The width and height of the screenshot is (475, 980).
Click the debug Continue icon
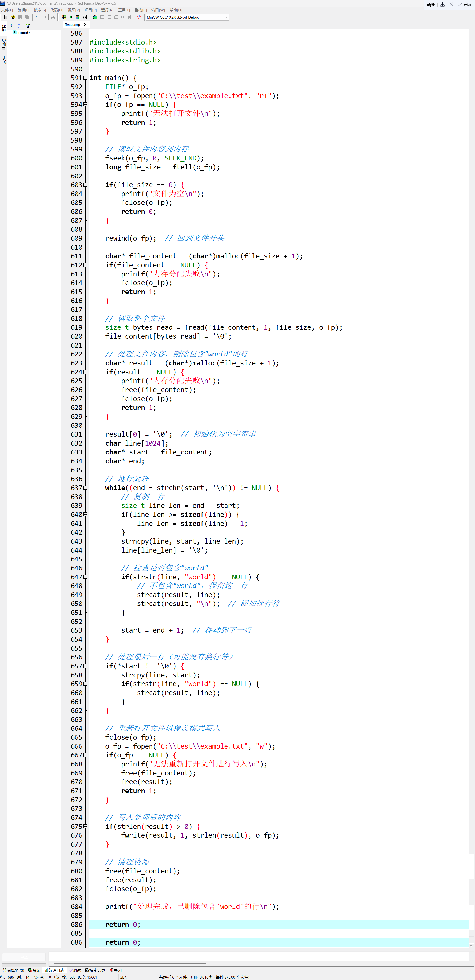coord(123,17)
